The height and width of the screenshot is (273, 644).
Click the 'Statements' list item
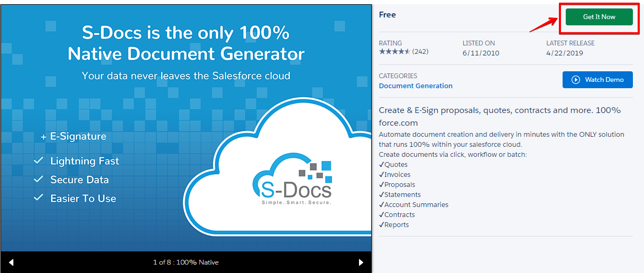(400, 195)
